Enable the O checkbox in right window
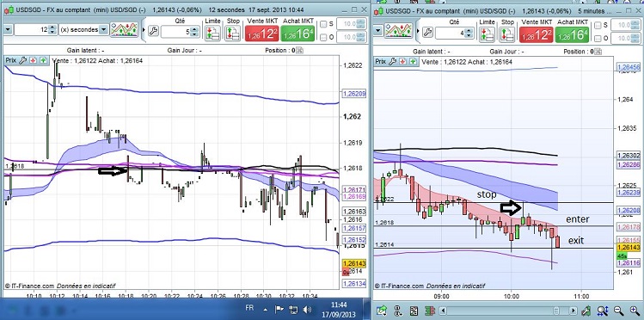The width and height of the screenshot is (644, 320). click(598, 38)
